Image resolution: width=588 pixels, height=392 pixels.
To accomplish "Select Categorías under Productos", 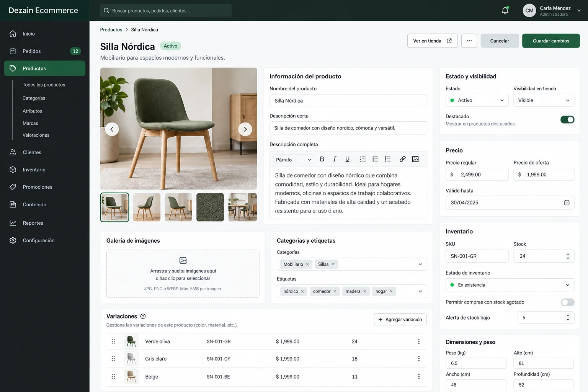I will tap(34, 98).
